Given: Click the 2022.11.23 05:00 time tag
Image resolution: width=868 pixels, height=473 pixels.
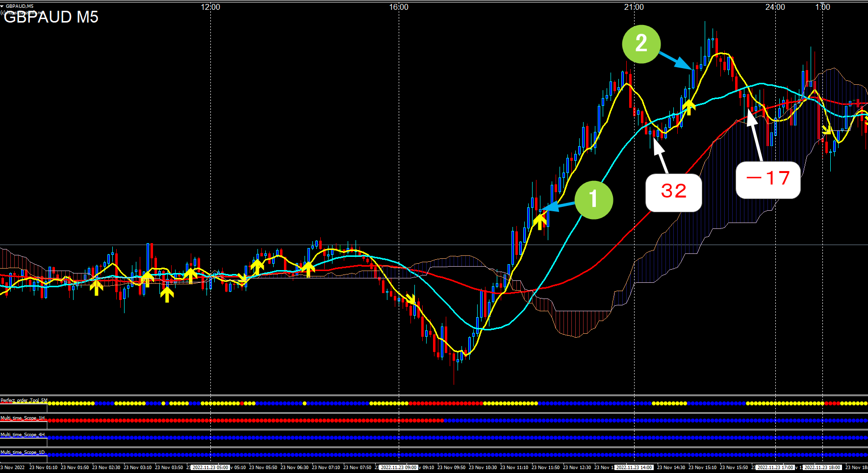Looking at the screenshot, I should pos(210,468).
